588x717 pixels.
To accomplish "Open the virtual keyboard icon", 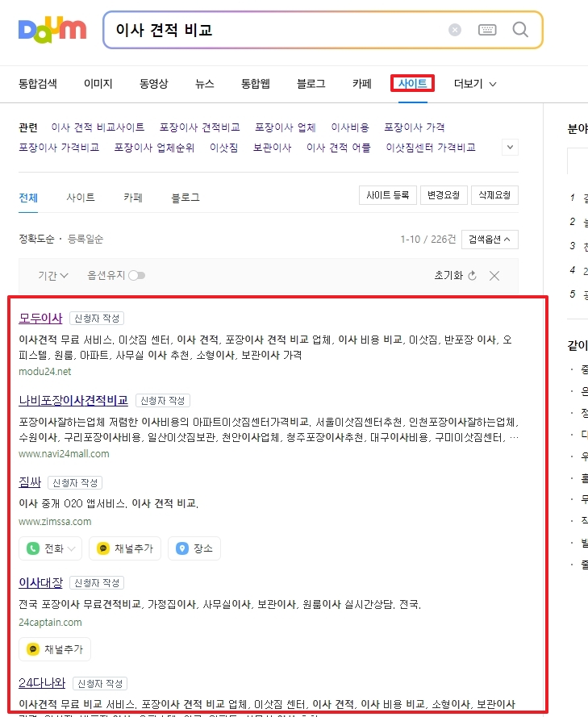I will (x=487, y=30).
